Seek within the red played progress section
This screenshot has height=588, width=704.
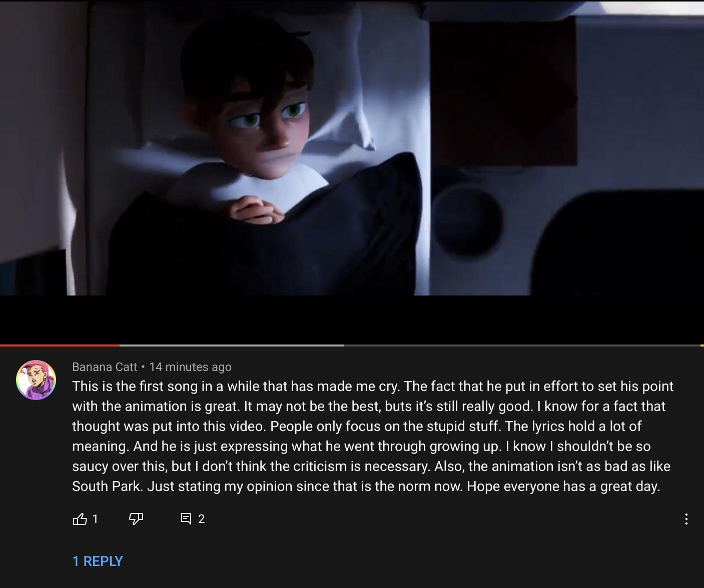pyautogui.click(x=60, y=345)
